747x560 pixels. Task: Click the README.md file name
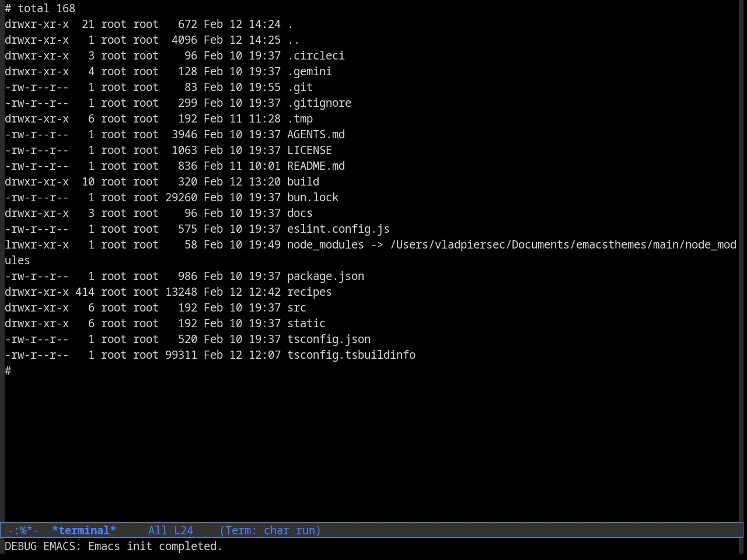point(316,166)
